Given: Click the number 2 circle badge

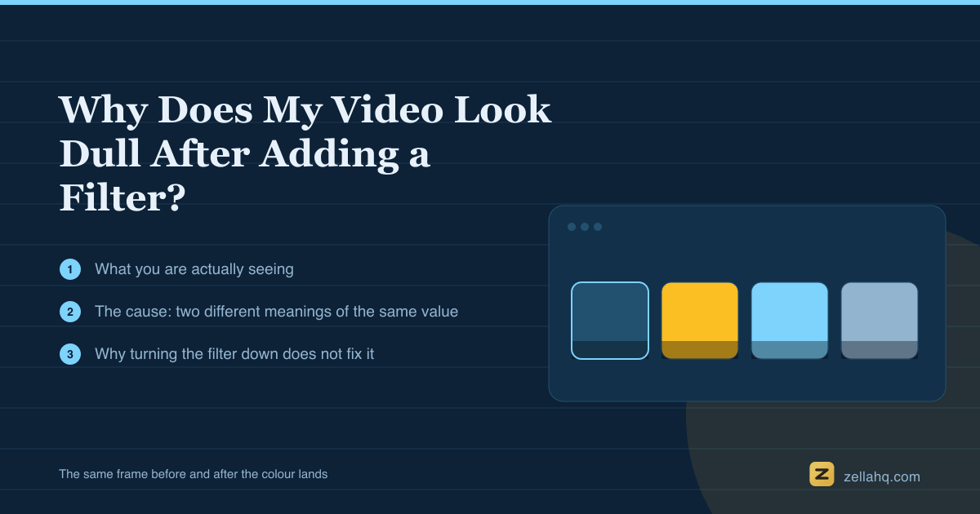Looking at the screenshot, I should 70,312.
